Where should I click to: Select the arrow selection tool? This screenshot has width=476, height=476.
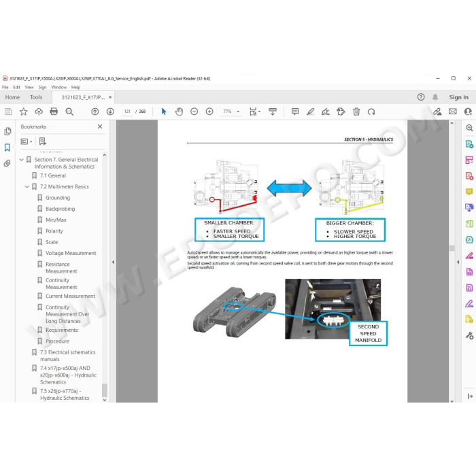pos(164,112)
